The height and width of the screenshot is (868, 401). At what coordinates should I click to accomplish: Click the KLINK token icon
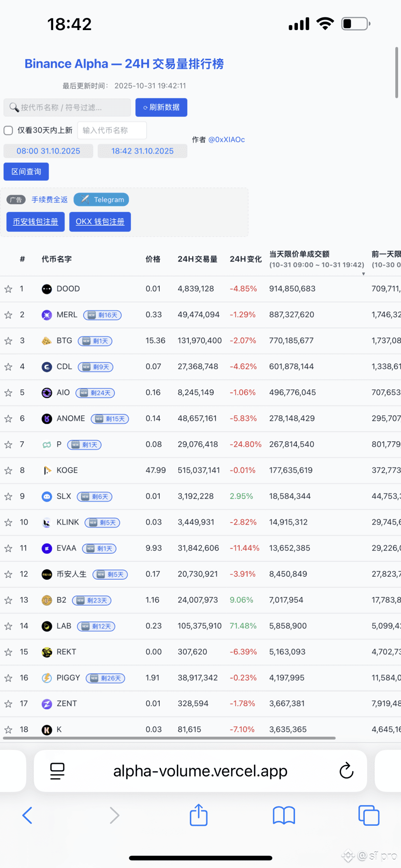coord(46,523)
